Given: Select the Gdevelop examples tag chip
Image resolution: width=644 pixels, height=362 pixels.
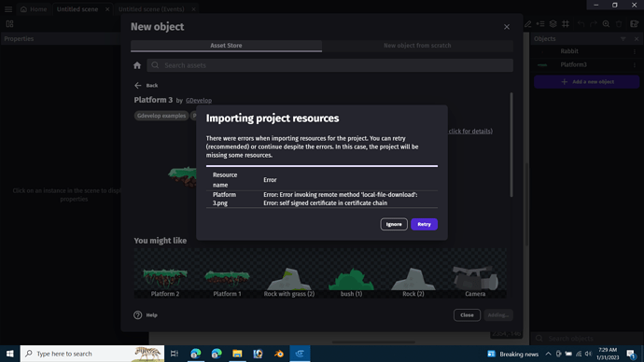Looking at the screenshot, I should click(x=161, y=116).
